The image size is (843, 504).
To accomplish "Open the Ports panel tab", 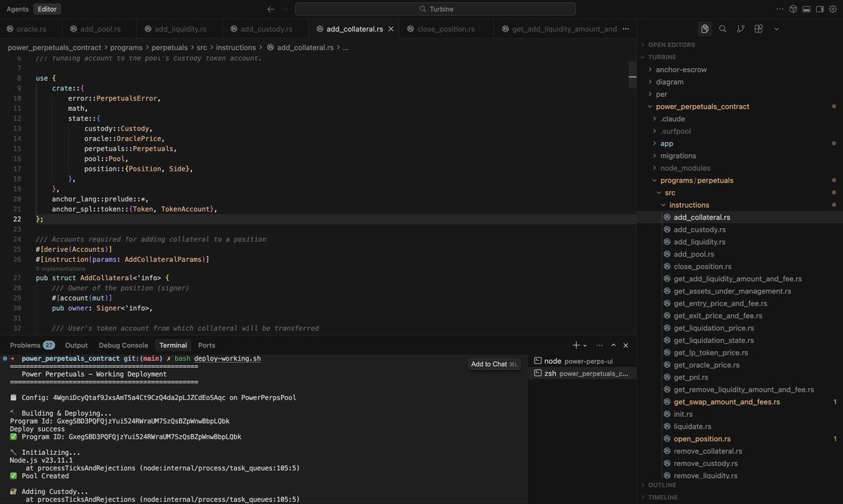I will 207,345.
